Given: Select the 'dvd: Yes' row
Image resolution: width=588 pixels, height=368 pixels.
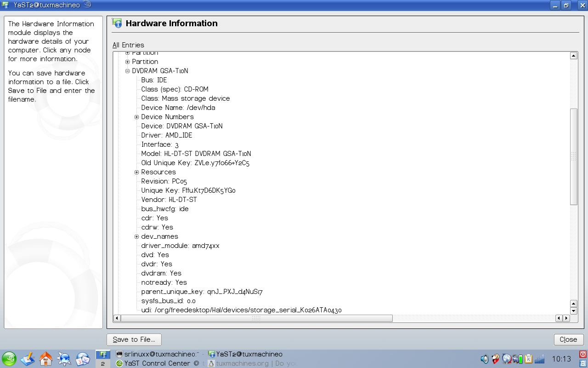Looking at the screenshot, I should coord(155,255).
